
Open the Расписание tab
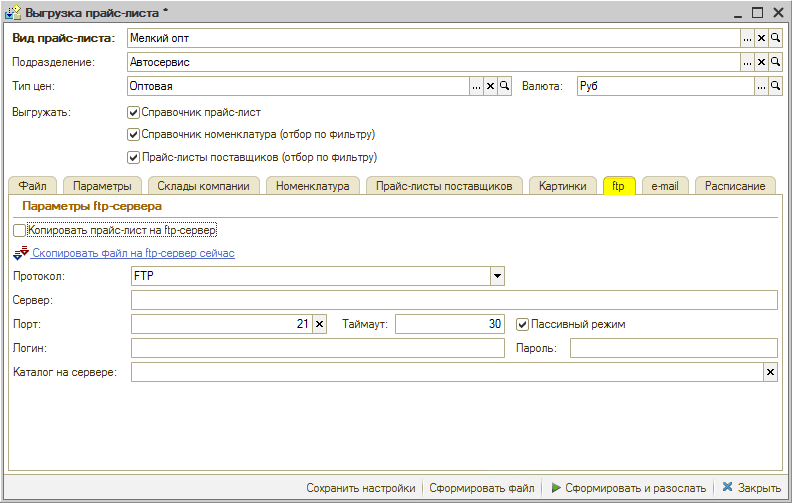pyautogui.click(x=735, y=186)
